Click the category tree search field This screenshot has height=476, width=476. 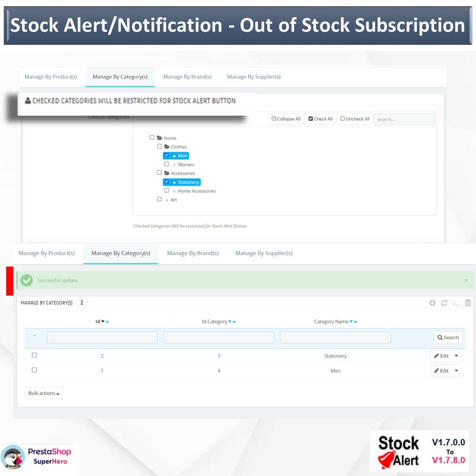pos(404,119)
